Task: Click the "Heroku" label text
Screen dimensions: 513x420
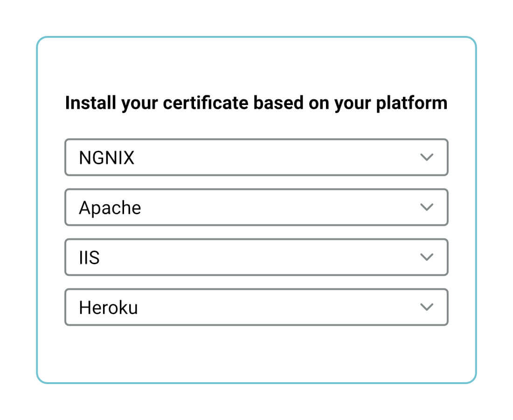Action: click(x=108, y=308)
